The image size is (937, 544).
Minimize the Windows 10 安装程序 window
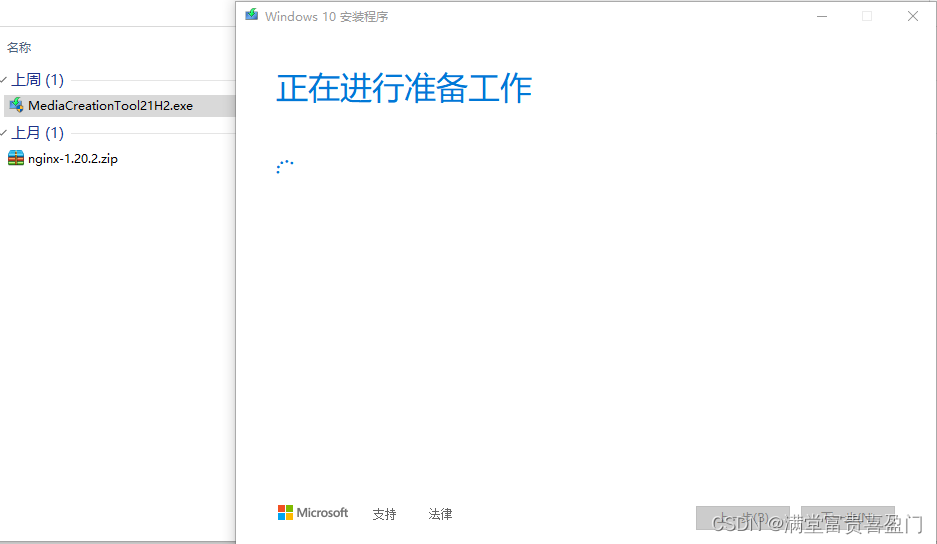[822, 17]
